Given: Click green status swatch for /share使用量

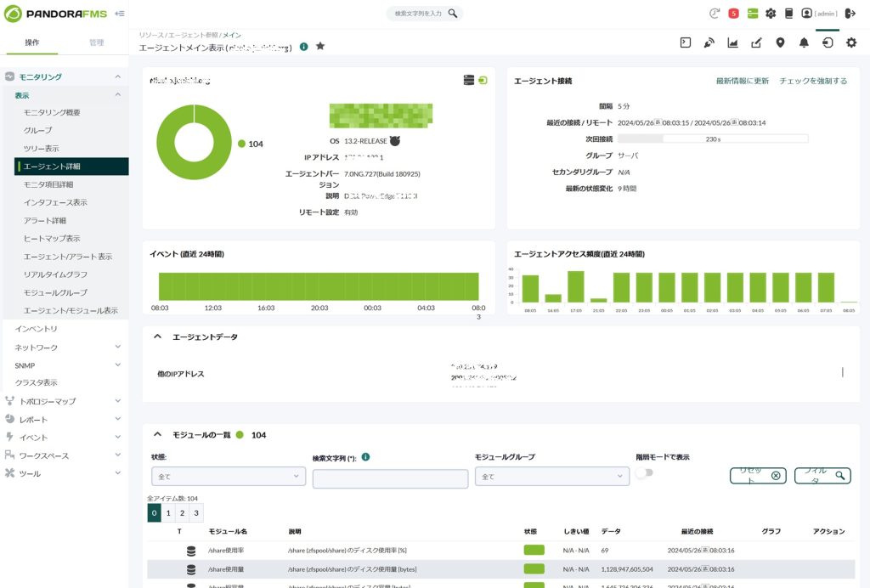Looking at the screenshot, I should coord(534,569).
